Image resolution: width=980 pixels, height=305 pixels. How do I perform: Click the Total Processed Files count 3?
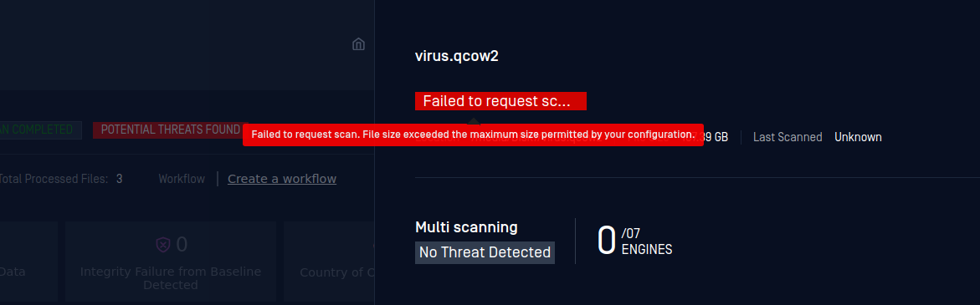[120, 179]
